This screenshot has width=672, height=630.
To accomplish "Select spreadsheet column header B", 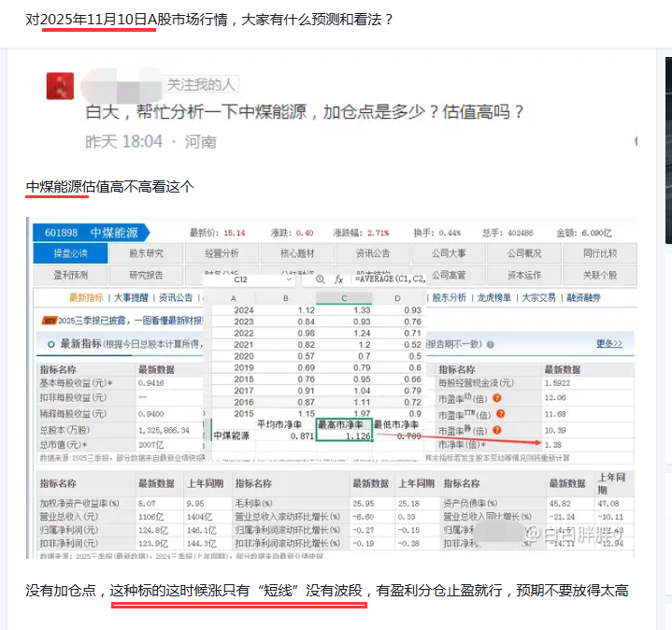I will pyautogui.click(x=286, y=298).
